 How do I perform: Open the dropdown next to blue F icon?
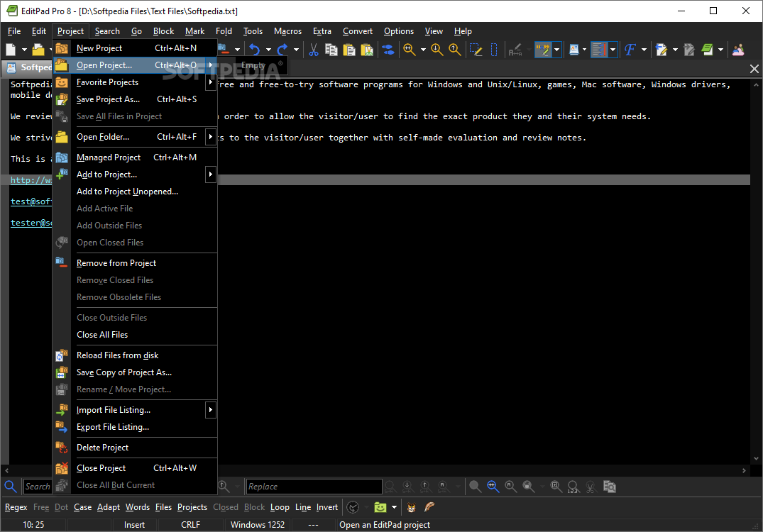[x=644, y=50]
